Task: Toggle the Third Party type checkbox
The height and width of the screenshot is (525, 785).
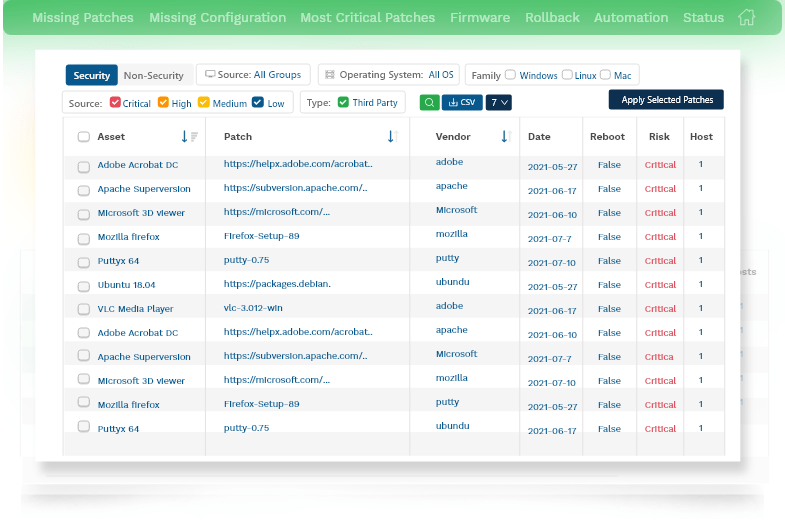Action: click(x=343, y=102)
